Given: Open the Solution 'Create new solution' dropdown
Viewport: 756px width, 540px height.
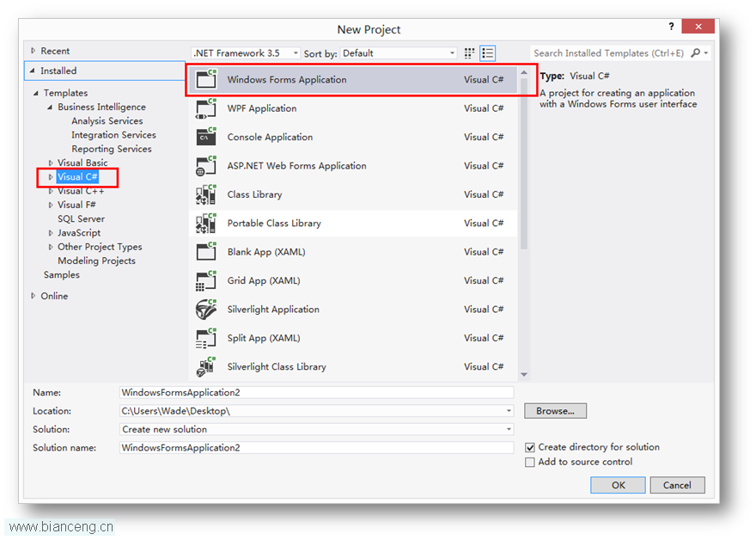Looking at the screenshot, I should click(x=509, y=429).
